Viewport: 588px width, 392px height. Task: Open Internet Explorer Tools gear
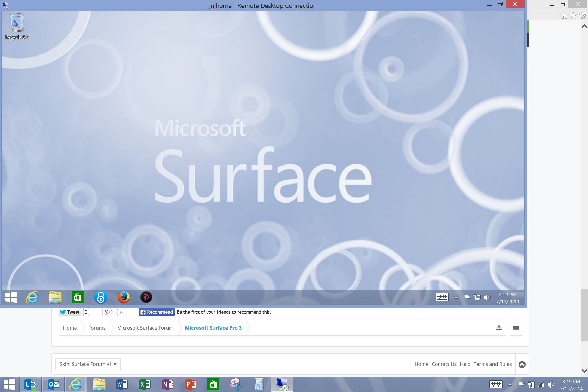click(x=582, y=16)
